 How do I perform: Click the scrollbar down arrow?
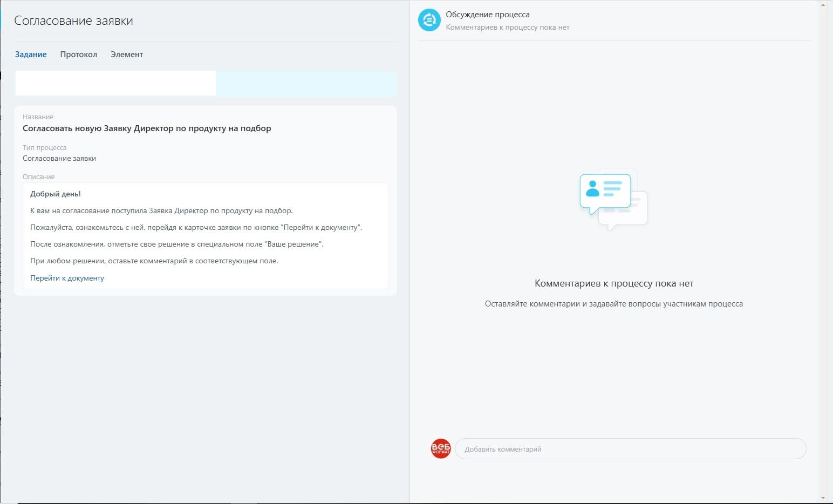coord(823,498)
